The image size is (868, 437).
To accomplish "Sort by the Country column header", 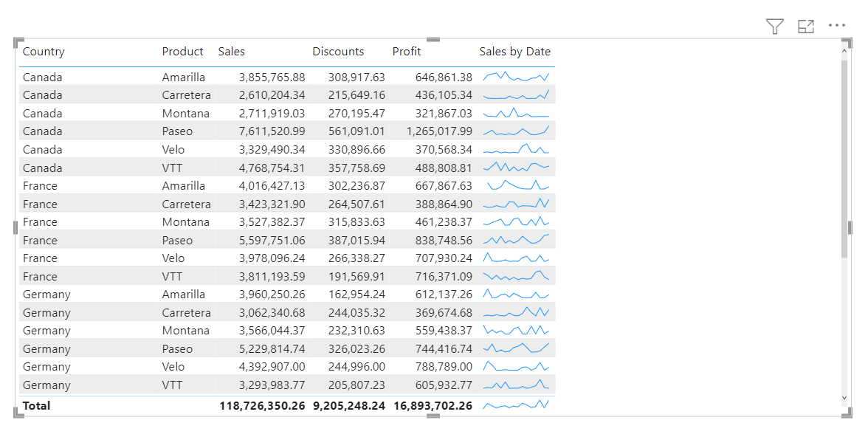I will click(44, 52).
